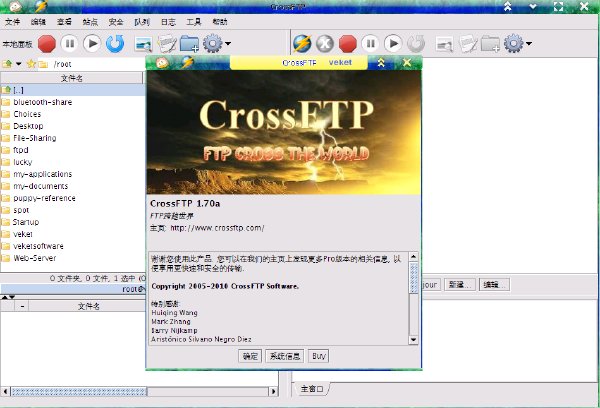
Task: Pause remote panel transfer
Action: (x=370, y=44)
